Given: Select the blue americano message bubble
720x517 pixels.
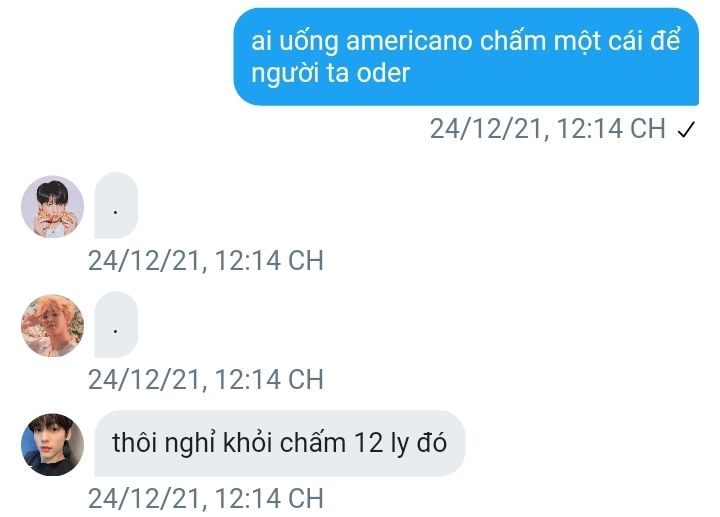Looking at the screenshot, I should click(x=466, y=56).
